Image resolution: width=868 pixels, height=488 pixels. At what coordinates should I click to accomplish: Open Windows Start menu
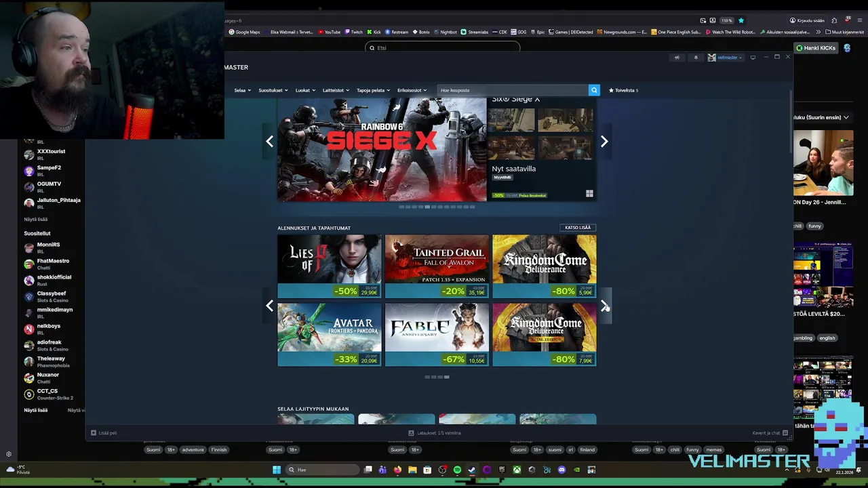coord(277,470)
